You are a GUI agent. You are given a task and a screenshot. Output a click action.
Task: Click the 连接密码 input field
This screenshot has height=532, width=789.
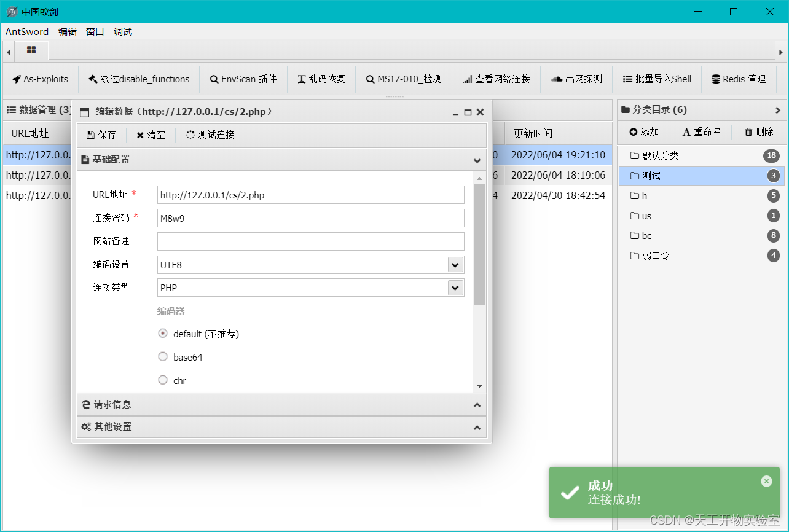click(311, 218)
